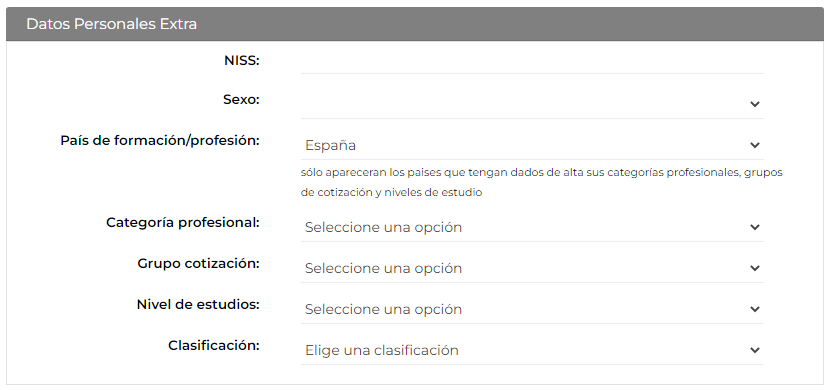Screen dimensions: 831x390
Task: Click the Clasificación label
Action: pyautogui.click(x=214, y=345)
